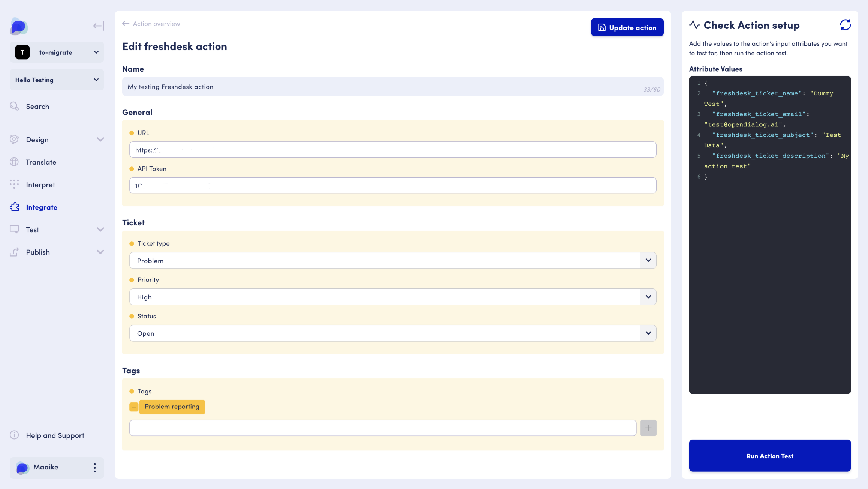
Task: Open the Search item in the sidebar
Action: click(37, 106)
